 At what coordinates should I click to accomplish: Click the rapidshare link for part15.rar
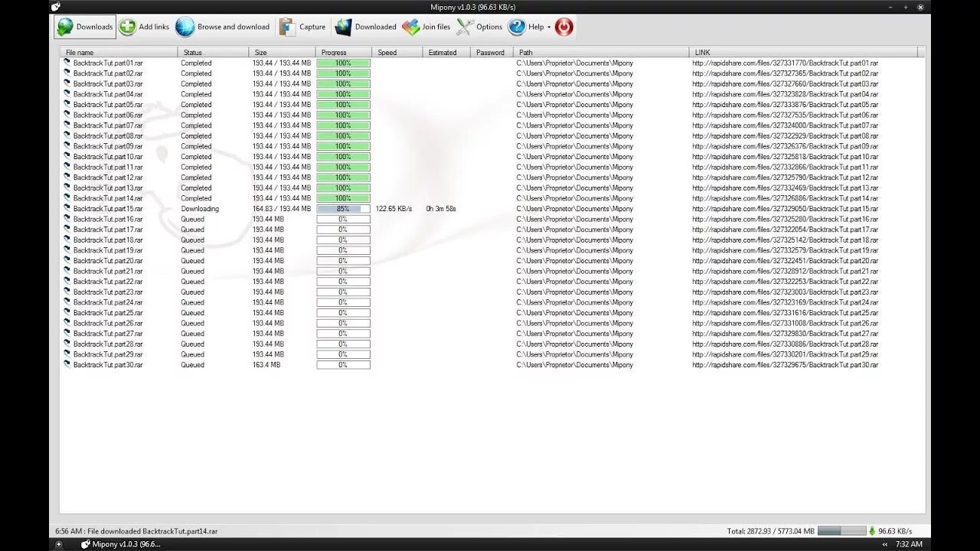(786, 209)
